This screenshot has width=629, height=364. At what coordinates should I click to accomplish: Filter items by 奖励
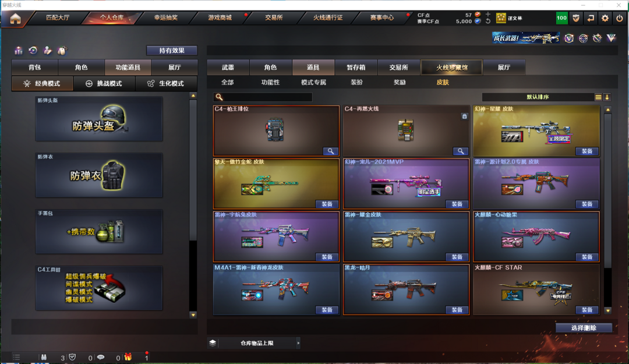[400, 82]
